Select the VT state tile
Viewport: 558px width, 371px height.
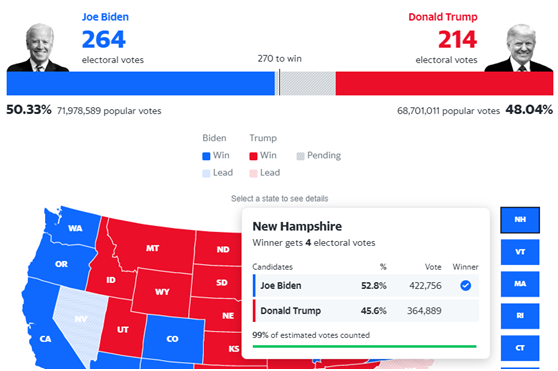520,252
